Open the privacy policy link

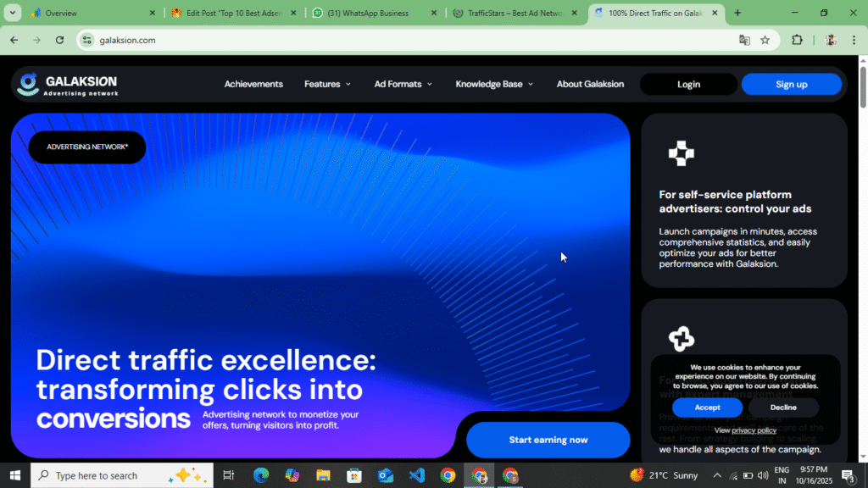point(755,430)
